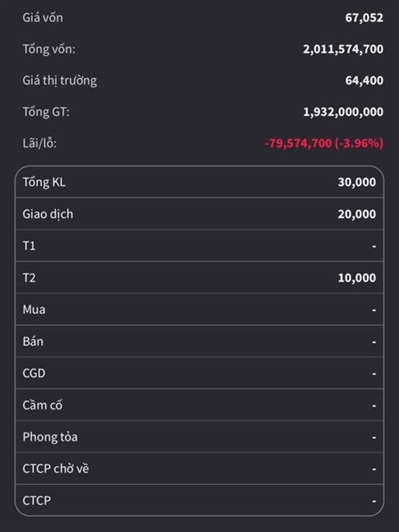This screenshot has width=399, height=532.
Task: Tap the last CTCP row
Action: click(199, 501)
